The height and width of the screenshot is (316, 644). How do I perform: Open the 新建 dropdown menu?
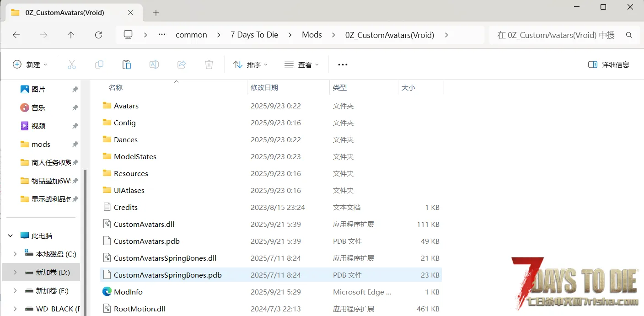(30, 64)
